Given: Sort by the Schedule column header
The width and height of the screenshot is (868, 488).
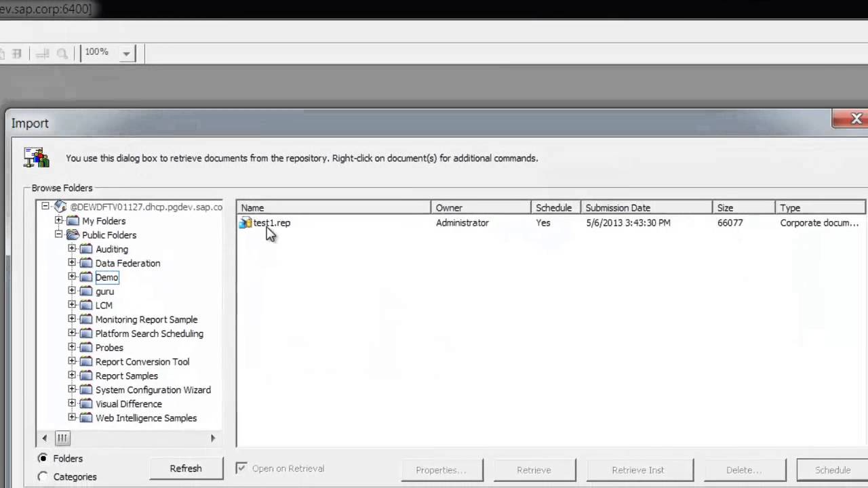Looking at the screenshot, I should [x=555, y=207].
